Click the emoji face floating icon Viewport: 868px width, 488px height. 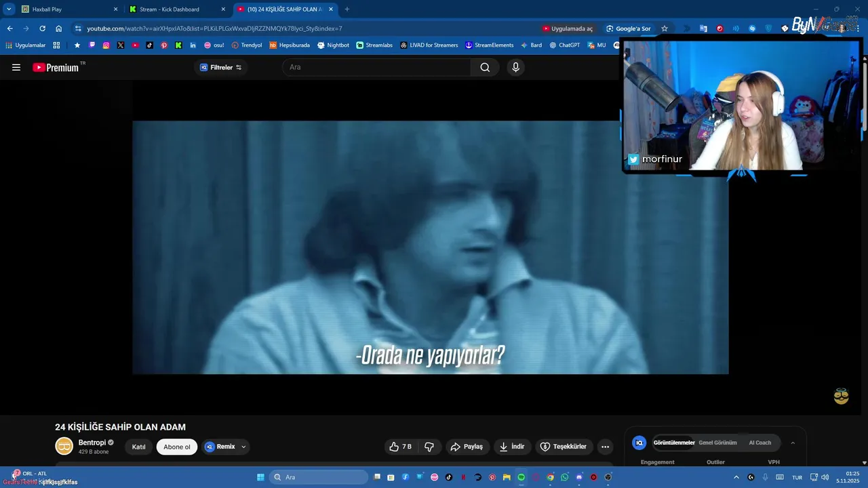841,396
